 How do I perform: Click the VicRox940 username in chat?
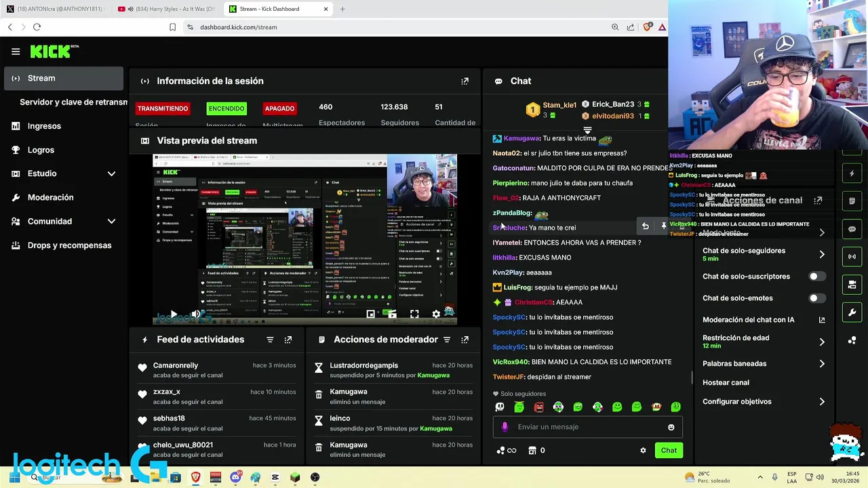pos(510,362)
